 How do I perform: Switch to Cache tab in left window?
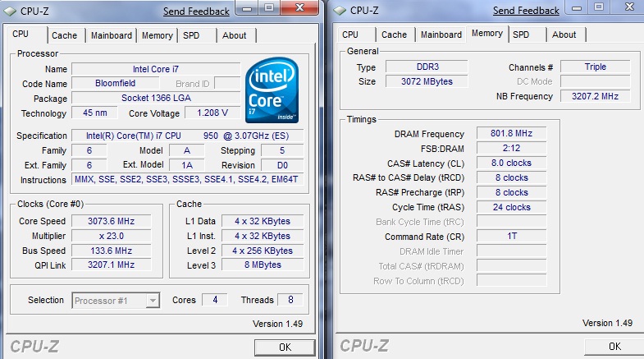[x=65, y=36]
